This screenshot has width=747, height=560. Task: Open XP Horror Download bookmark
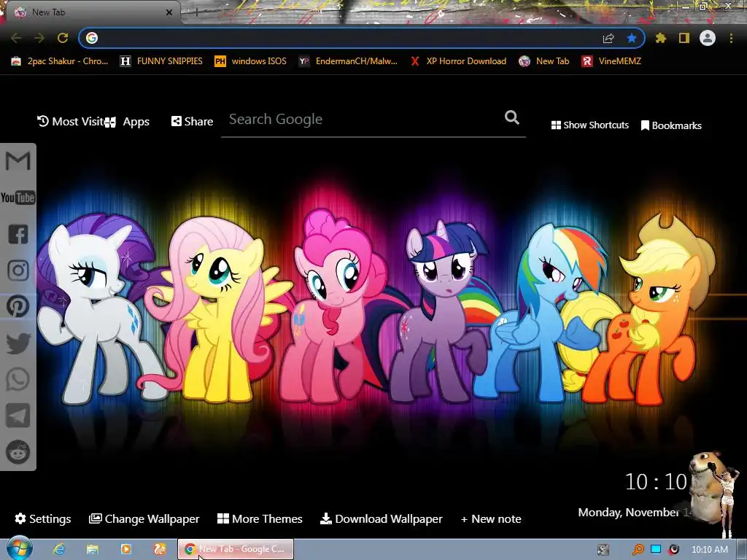click(458, 61)
